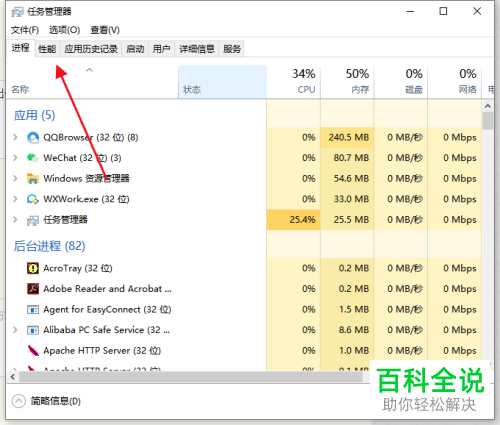Click the 240.5 MB memory value
This screenshot has width=500, height=425.
pyautogui.click(x=349, y=137)
